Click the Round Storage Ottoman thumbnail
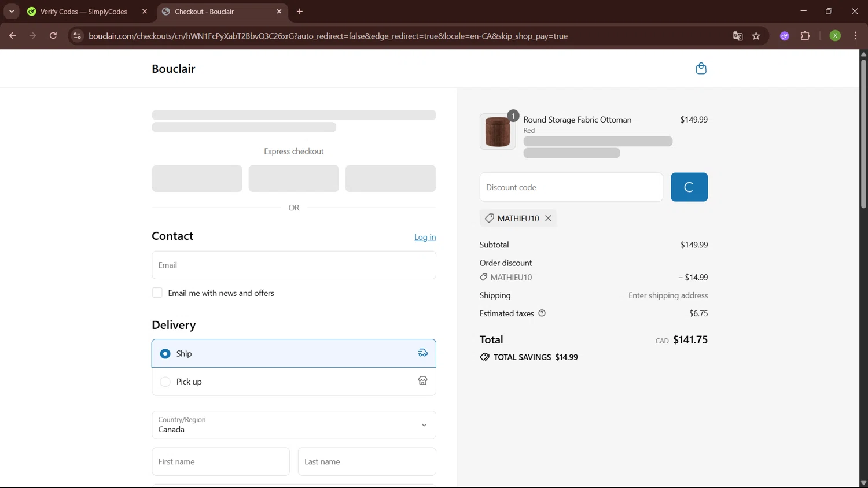This screenshot has height=488, width=868. (498, 132)
